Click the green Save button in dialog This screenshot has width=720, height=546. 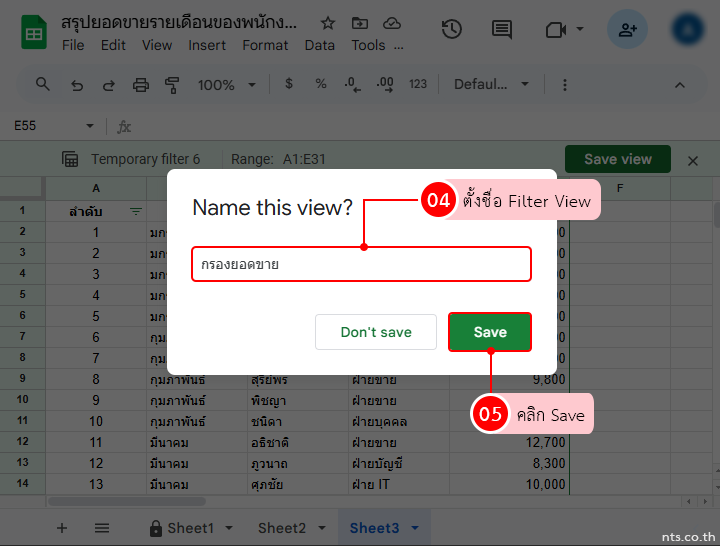tap(489, 332)
